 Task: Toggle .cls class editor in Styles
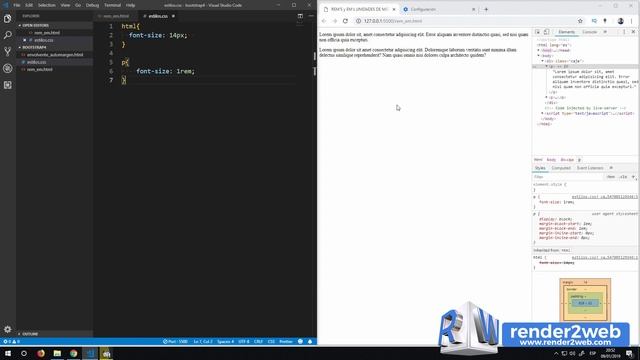coord(623,177)
